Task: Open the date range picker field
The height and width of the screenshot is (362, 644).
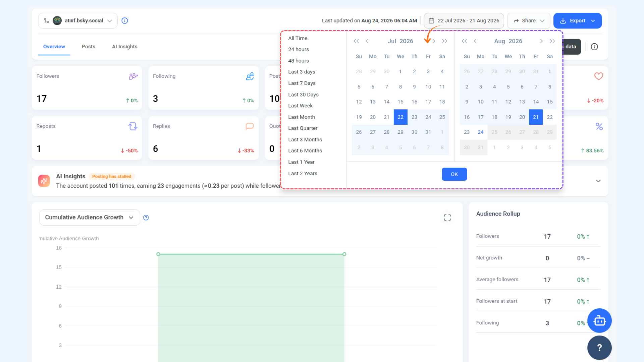Action: [464, 21]
